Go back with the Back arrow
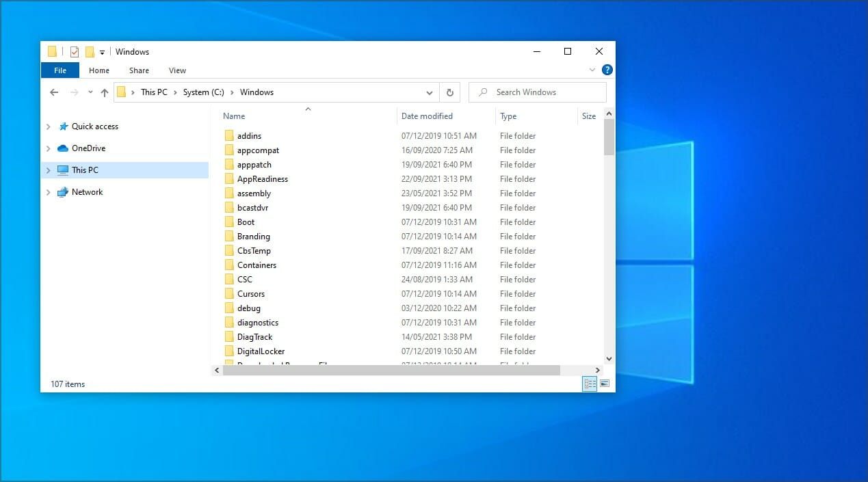This screenshot has width=868, height=482. coord(54,92)
